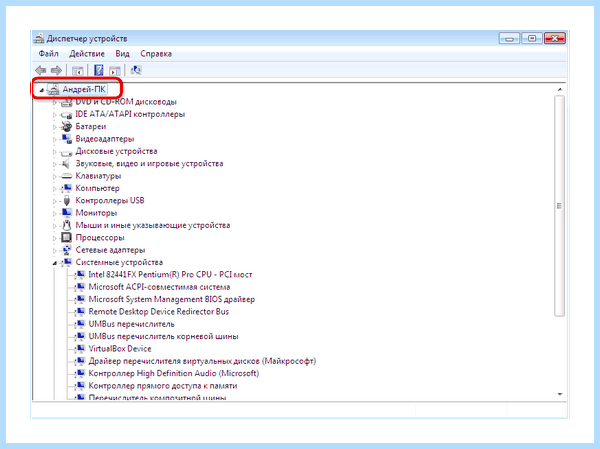Minimize the Диспетчер устройств window
Viewport: 600px width, 449px height.
coord(509,38)
